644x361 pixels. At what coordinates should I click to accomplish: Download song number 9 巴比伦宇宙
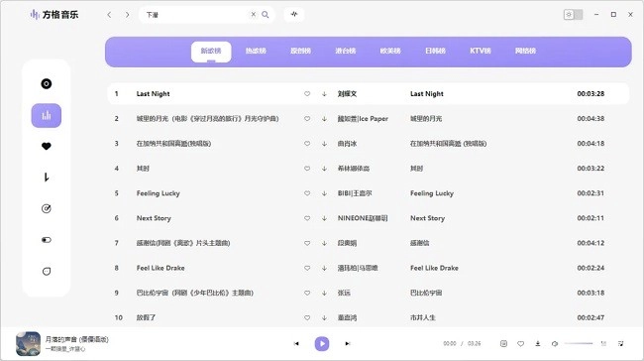324,294
